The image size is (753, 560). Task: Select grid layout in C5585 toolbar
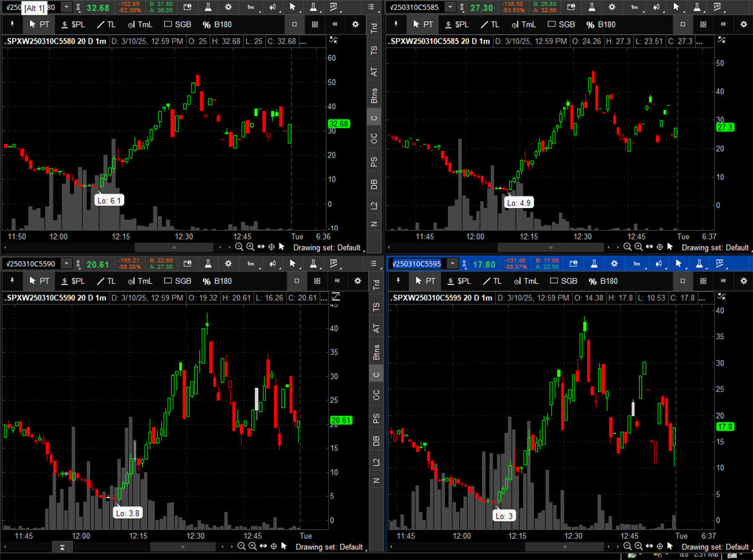coord(703,24)
